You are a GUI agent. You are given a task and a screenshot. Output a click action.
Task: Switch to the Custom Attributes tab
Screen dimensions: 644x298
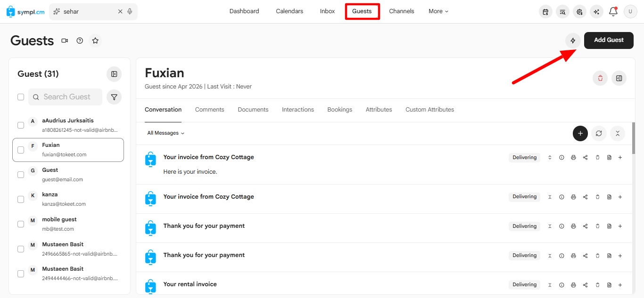[430, 110]
